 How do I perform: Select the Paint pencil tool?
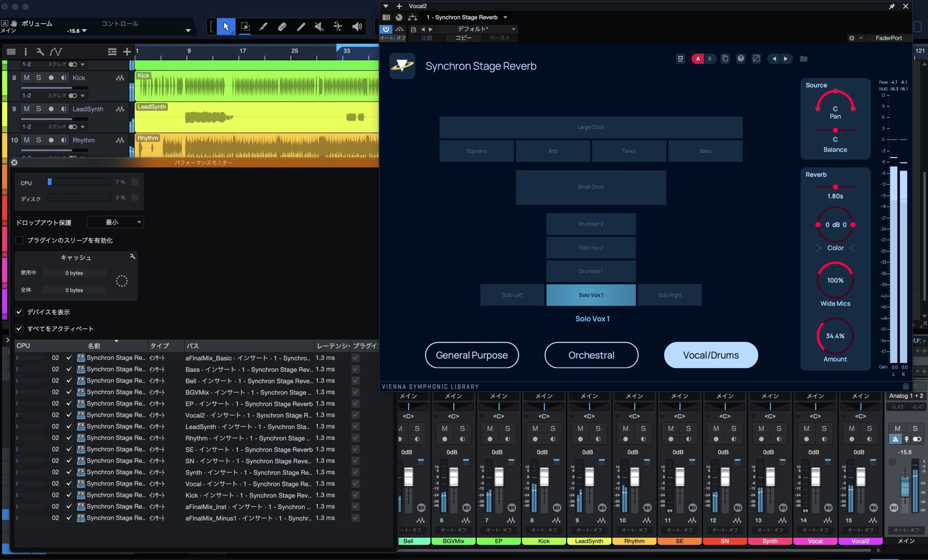[x=301, y=26]
